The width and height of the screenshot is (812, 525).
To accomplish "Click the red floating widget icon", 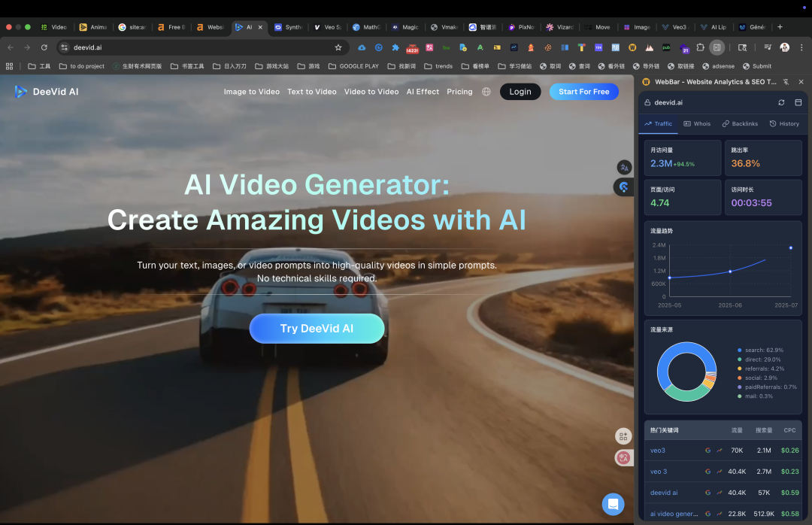I will [623, 457].
